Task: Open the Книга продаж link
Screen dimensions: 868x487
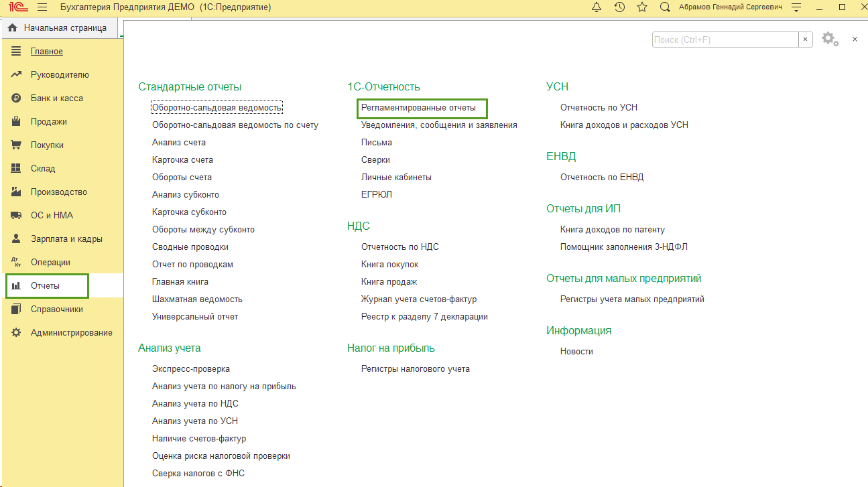Action: point(389,281)
